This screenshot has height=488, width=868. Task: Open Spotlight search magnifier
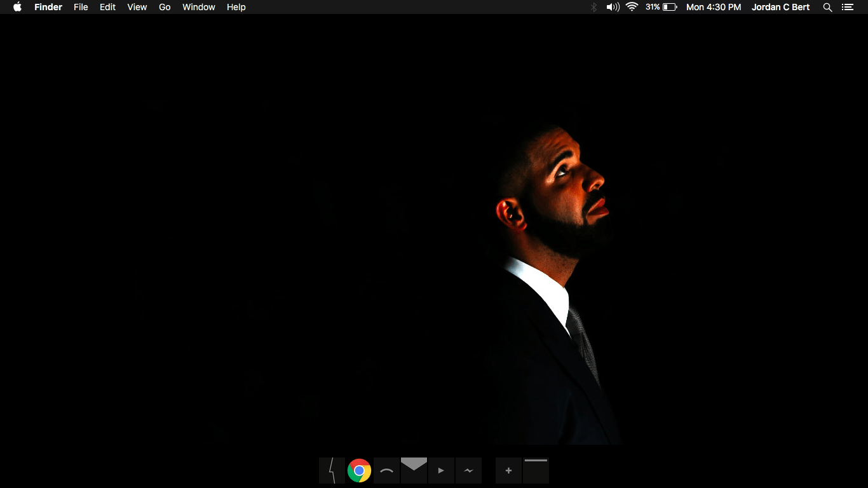pyautogui.click(x=827, y=7)
